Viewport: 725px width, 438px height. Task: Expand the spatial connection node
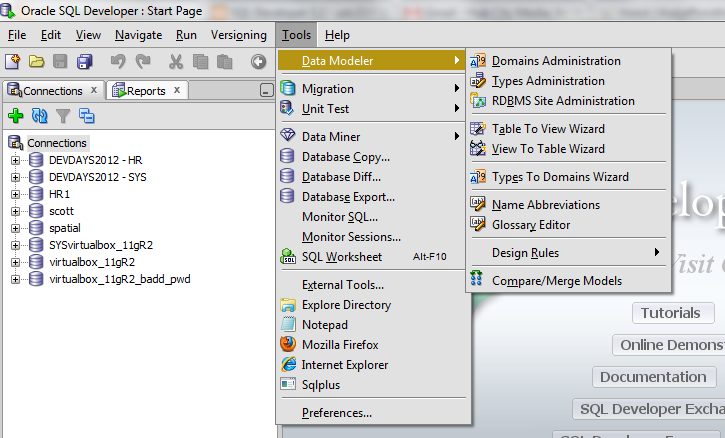(15, 228)
